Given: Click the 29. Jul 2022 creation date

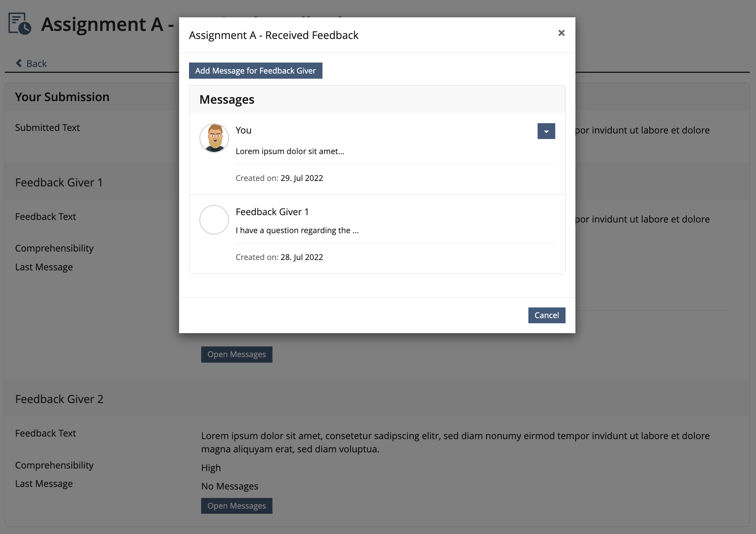Looking at the screenshot, I should (302, 178).
